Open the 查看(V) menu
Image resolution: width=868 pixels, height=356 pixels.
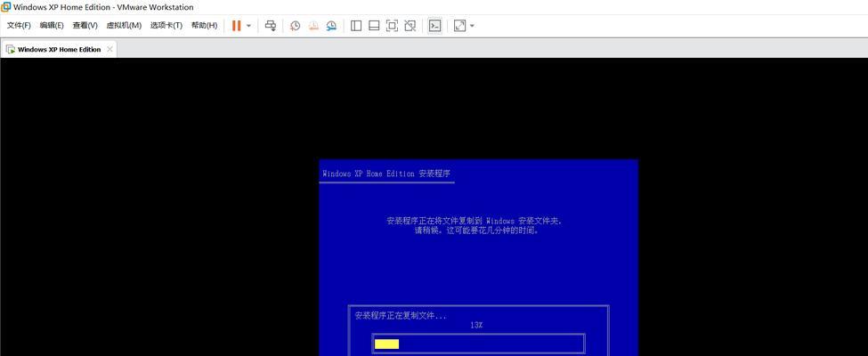(85, 26)
